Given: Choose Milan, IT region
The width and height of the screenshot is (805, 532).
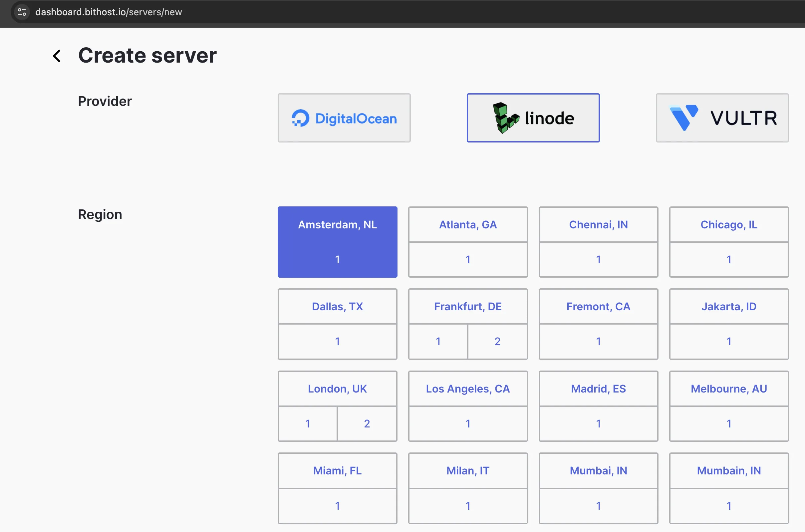Looking at the screenshot, I should 468,471.
